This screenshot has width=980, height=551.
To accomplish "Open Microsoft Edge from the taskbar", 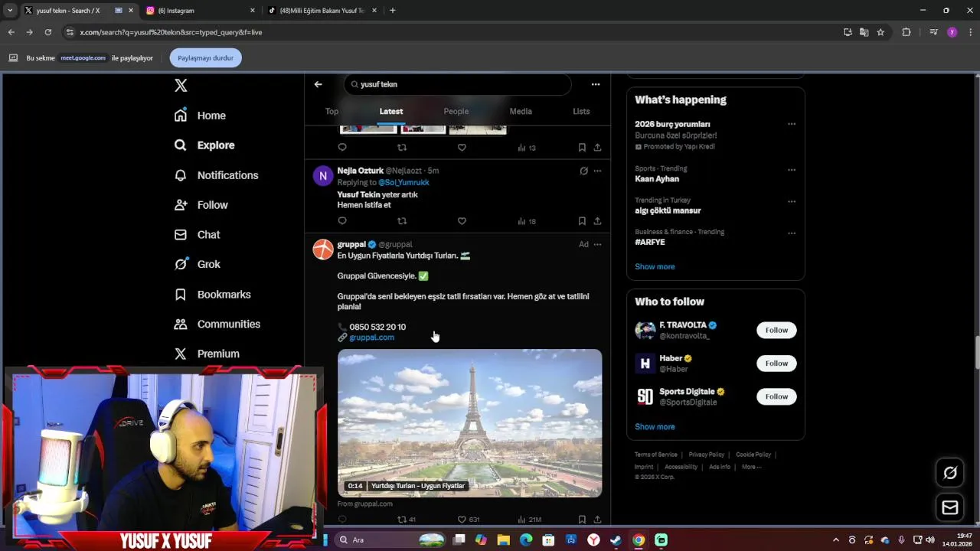I will (x=526, y=540).
